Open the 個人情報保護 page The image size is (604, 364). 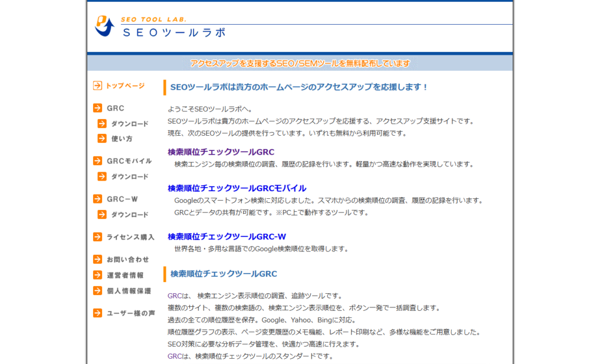point(129,291)
